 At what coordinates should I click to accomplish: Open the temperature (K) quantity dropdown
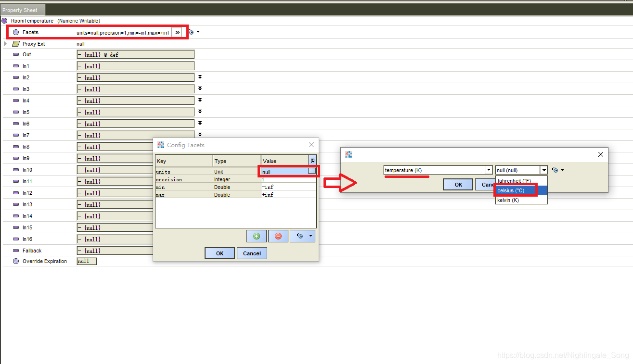click(489, 170)
